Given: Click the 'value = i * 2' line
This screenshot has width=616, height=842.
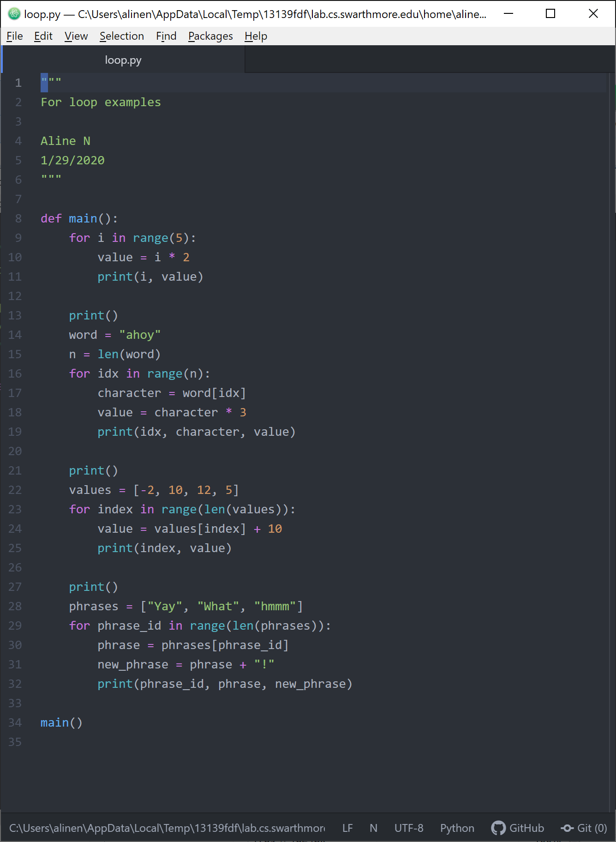Looking at the screenshot, I should pyautogui.click(x=144, y=257).
